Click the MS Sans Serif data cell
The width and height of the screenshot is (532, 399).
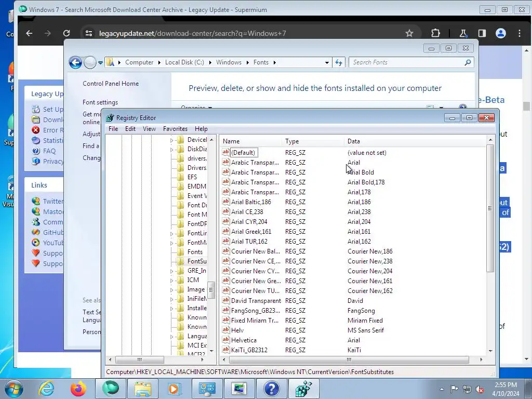(365, 330)
